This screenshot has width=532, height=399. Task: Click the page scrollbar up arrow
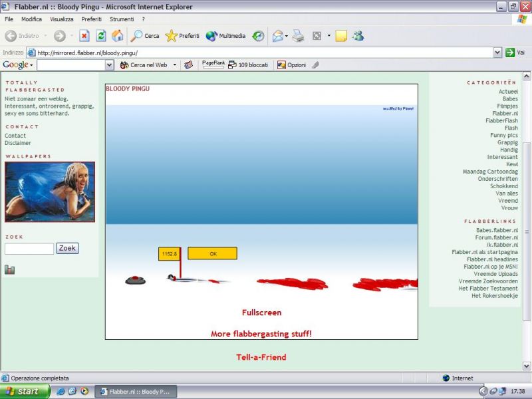coord(527,76)
